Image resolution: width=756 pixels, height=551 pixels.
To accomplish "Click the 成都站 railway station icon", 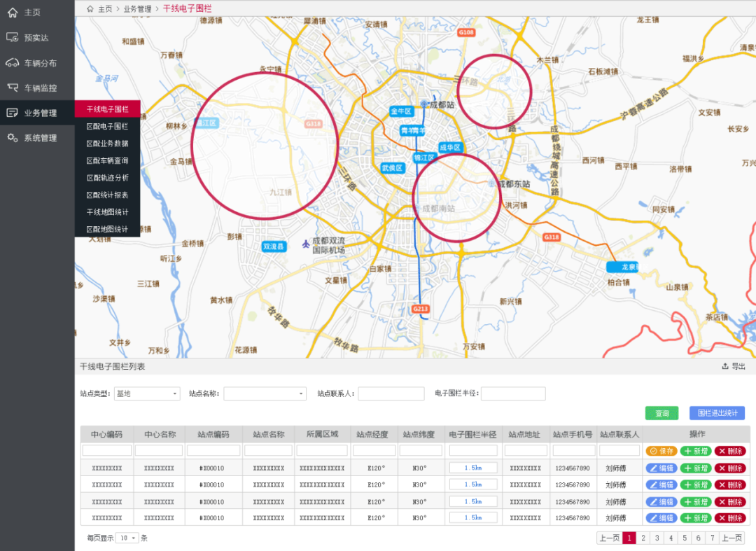I will click(423, 104).
